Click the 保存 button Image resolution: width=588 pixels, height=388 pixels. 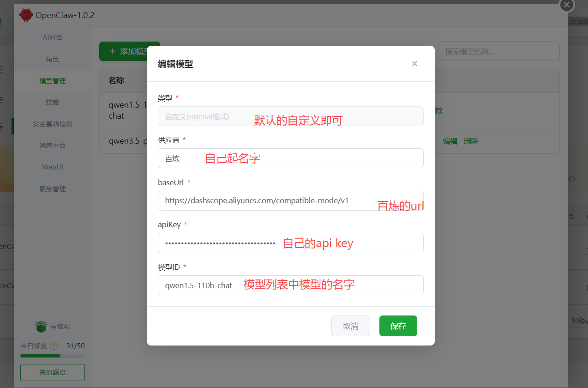coord(398,326)
